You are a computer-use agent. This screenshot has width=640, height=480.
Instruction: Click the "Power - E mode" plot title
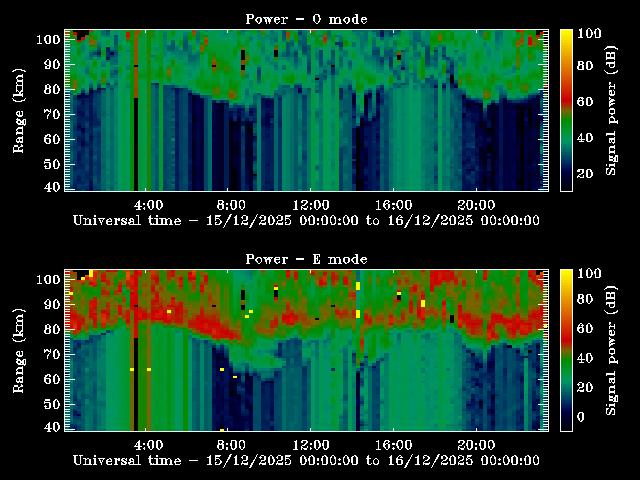307,259
